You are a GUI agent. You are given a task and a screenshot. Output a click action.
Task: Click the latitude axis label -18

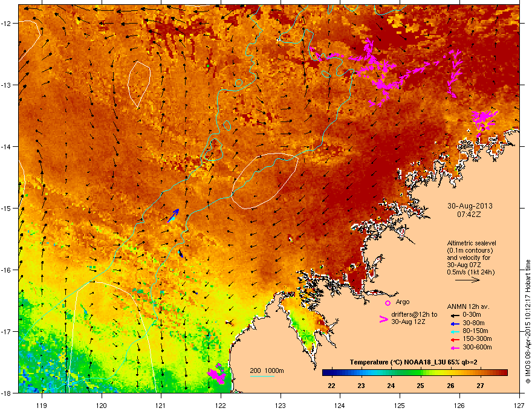6,393
